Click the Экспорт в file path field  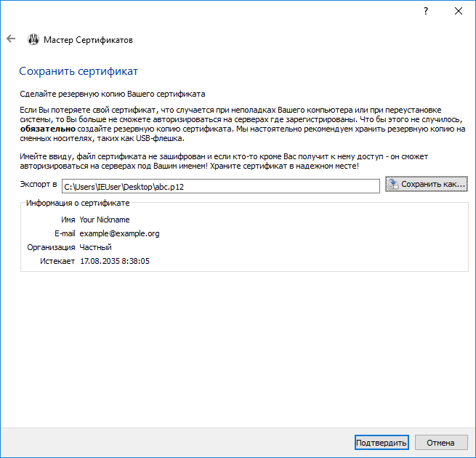pos(220,186)
